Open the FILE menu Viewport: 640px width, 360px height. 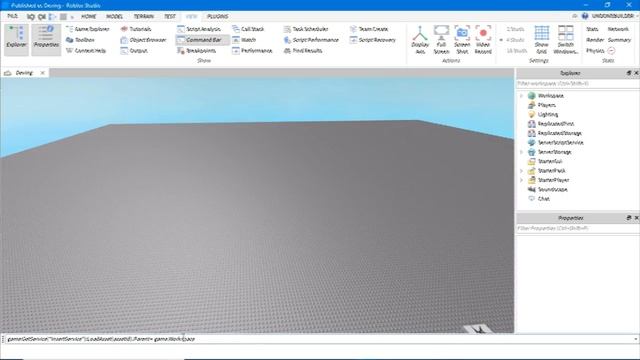point(12,16)
